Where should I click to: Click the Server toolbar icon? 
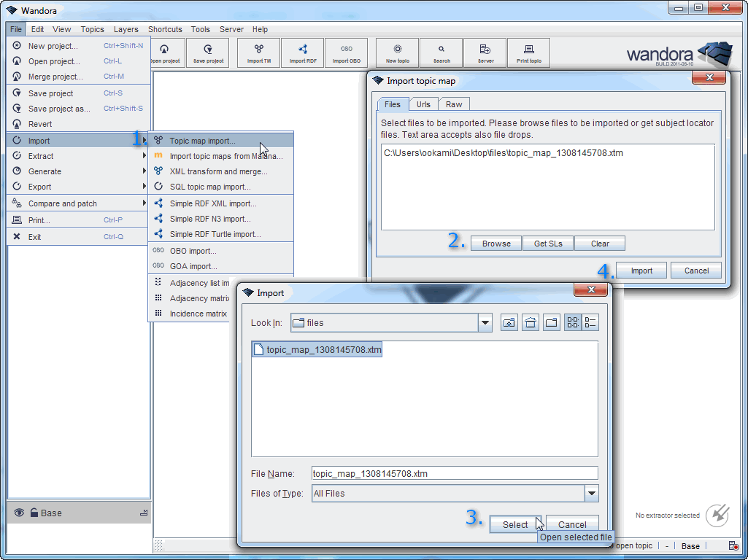tap(483, 52)
